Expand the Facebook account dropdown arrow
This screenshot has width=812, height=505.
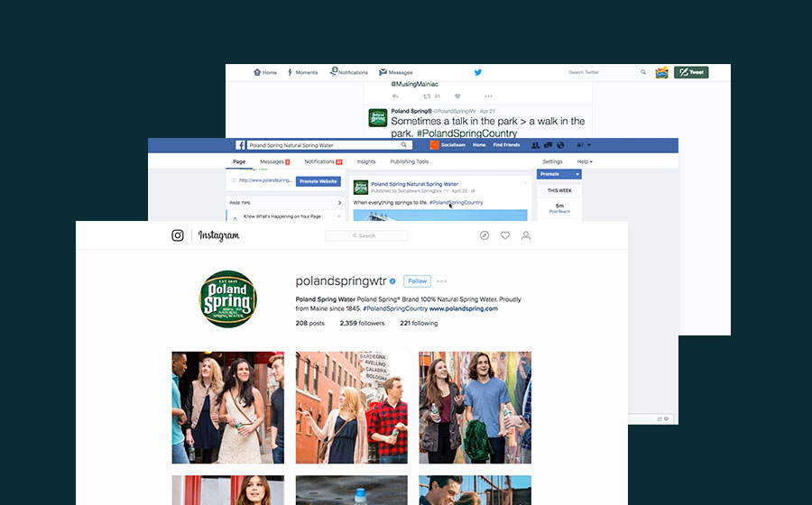589,145
